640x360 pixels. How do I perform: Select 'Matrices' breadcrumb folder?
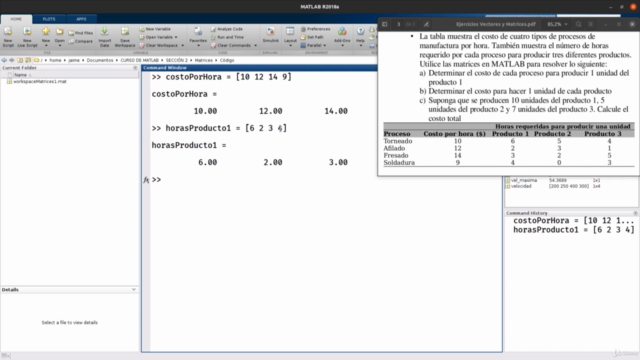[x=204, y=60]
